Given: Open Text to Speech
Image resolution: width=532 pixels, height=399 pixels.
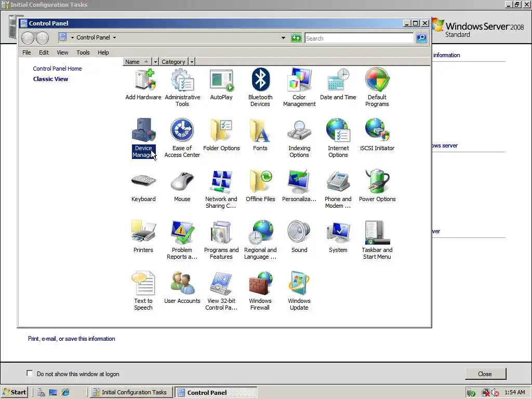Looking at the screenshot, I should (x=143, y=291).
